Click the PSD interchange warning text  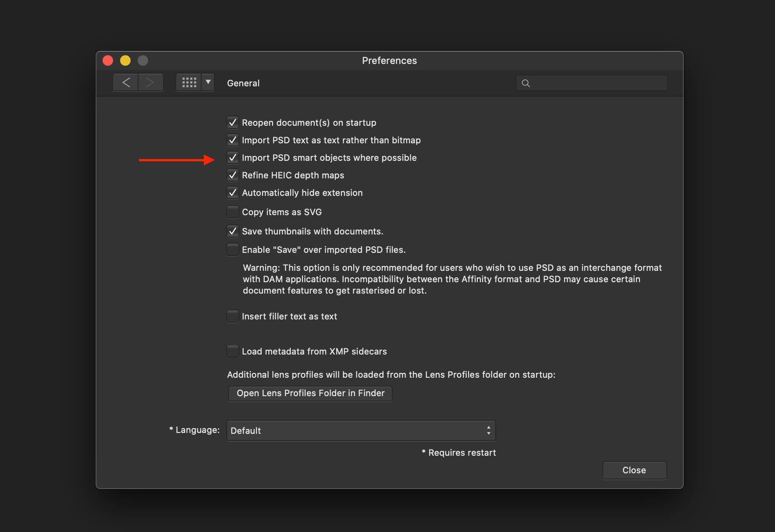[x=452, y=279]
